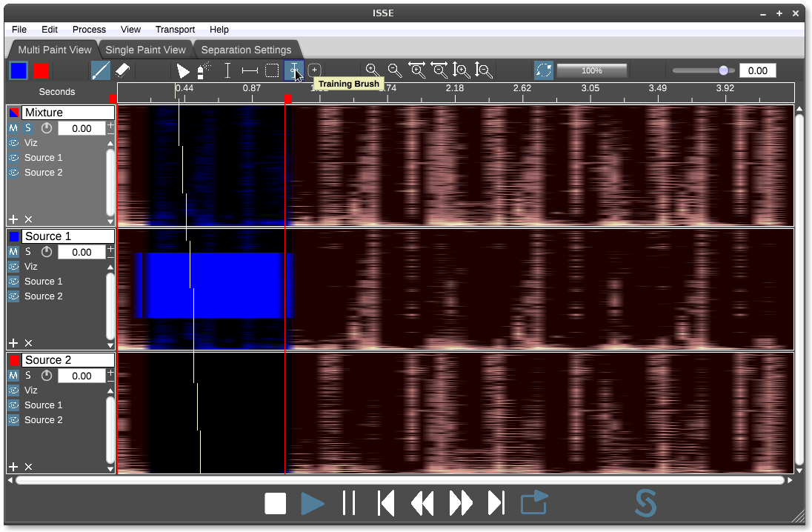Viewport: 812px width, 532px height.
Task: Switch to the Separation Settings tab
Action: pos(246,50)
